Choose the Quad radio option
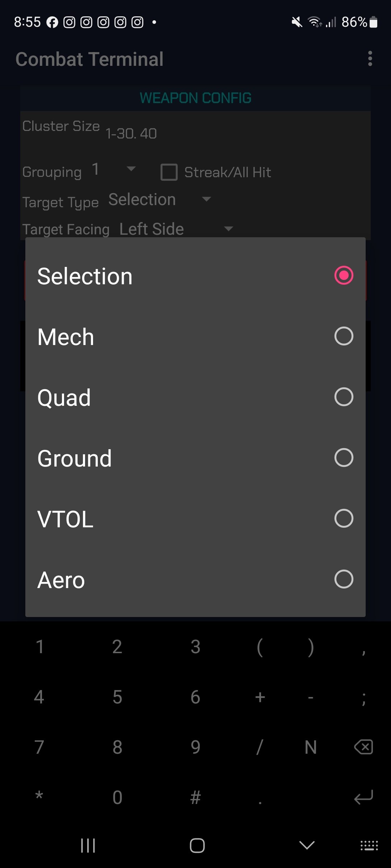Screen dimensions: 391x868 point(344,397)
